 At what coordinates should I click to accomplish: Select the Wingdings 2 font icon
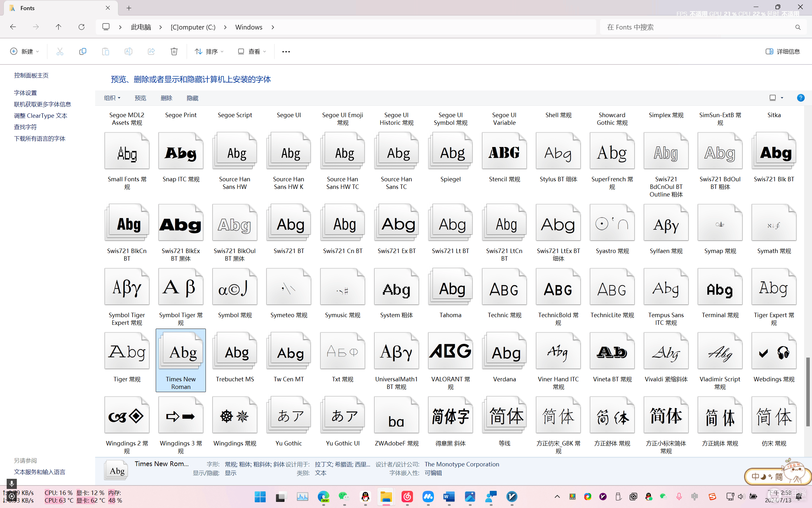point(127,415)
